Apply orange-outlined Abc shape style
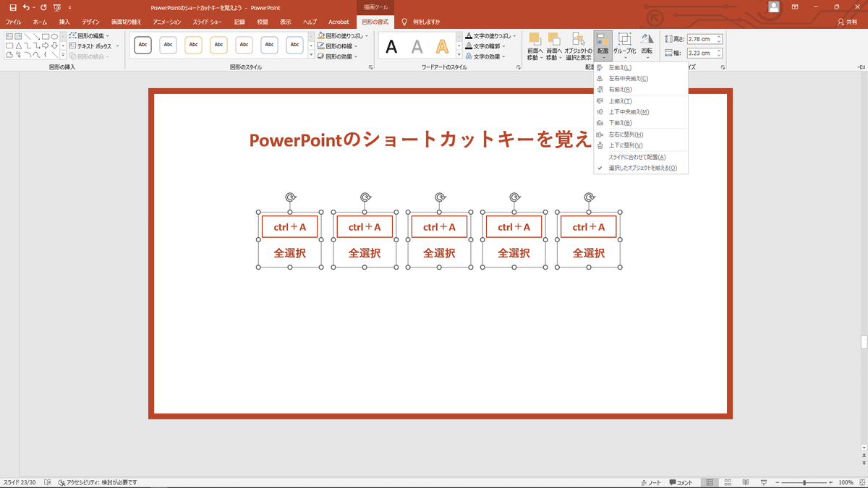 (x=193, y=45)
